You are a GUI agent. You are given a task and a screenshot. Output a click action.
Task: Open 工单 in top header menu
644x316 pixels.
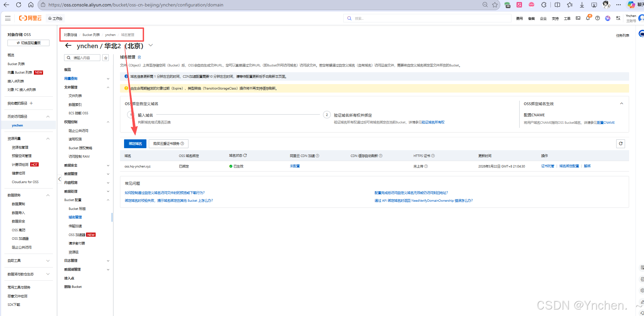(567, 18)
